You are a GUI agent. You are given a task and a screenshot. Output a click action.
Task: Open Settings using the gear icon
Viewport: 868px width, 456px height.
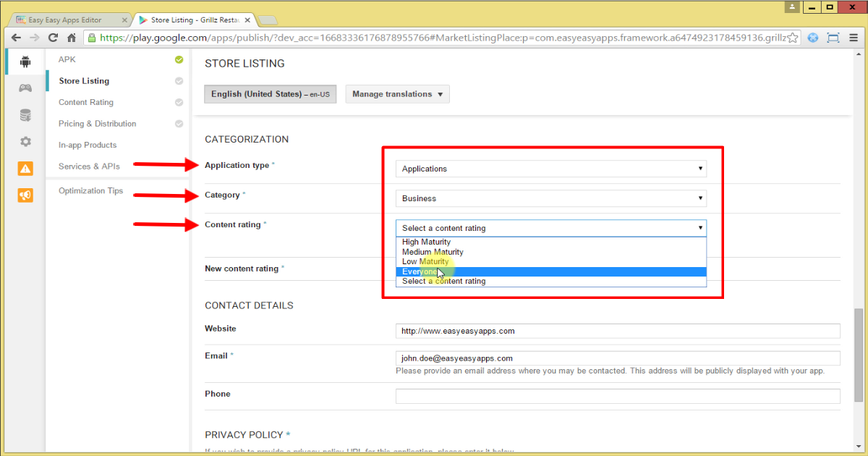coord(24,141)
